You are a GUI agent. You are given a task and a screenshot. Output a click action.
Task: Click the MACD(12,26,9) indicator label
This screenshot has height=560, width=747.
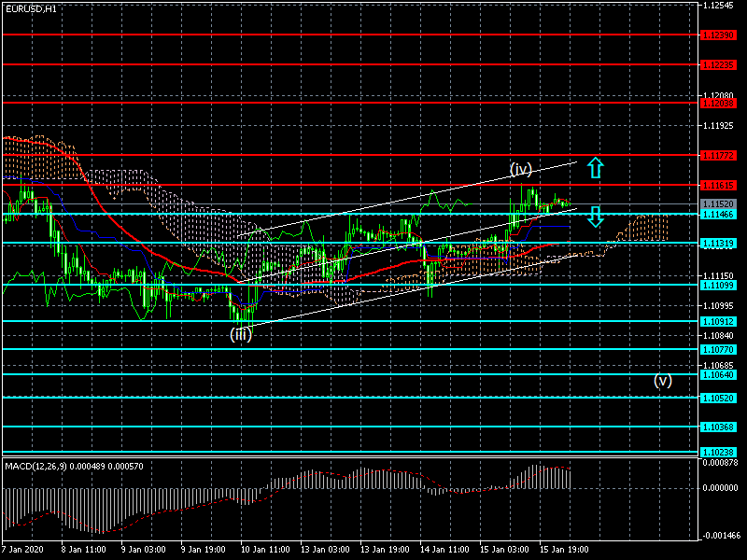tap(74, 466)
